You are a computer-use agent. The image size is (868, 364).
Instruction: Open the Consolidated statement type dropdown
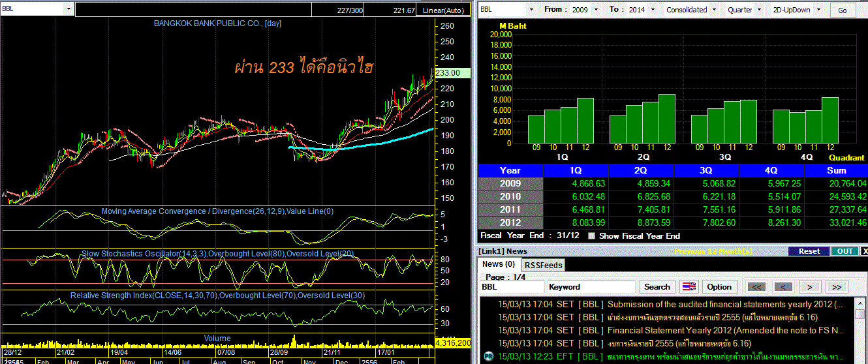pyautogui.click(x=714, y=10)
